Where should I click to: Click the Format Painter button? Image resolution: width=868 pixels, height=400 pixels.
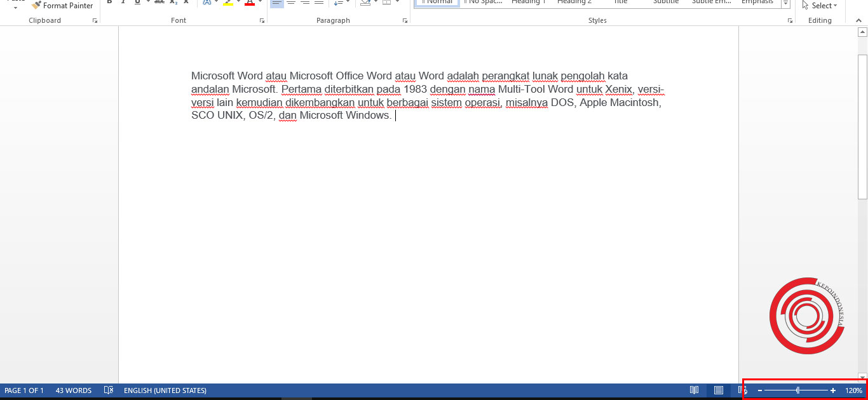coord(62,5)
